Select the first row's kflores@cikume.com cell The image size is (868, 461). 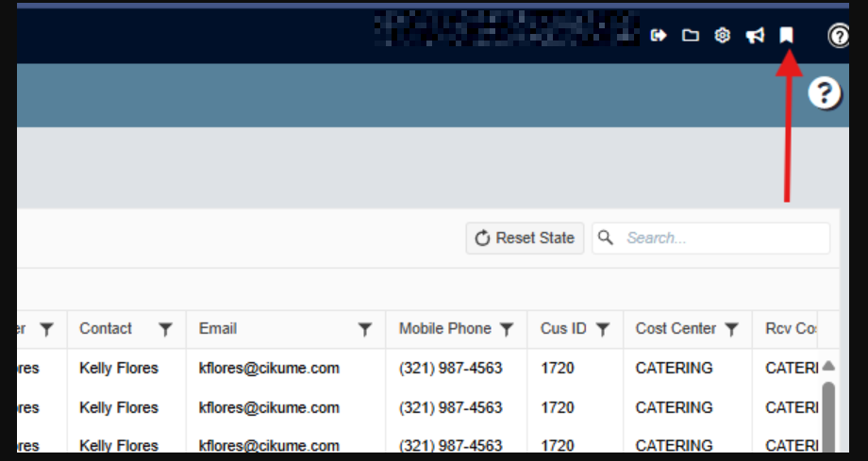pyautogui.click(x=269, y=368)
